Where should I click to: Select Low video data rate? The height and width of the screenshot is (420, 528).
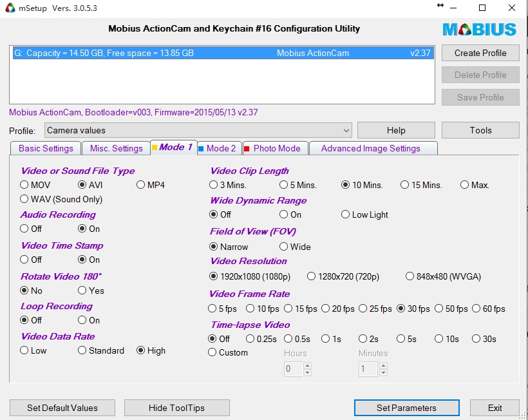33,350
